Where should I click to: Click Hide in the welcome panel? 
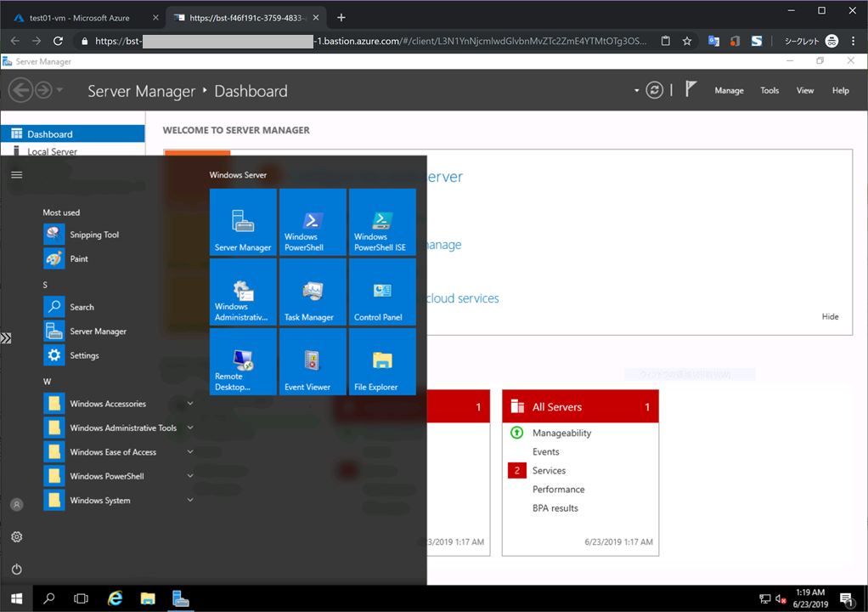tap(830, 316)
